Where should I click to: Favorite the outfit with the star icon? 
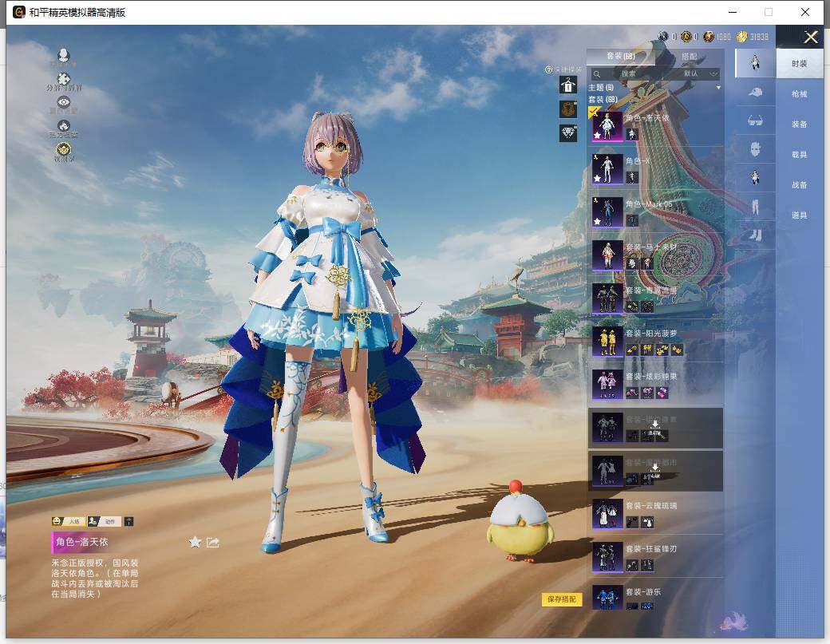195,542
